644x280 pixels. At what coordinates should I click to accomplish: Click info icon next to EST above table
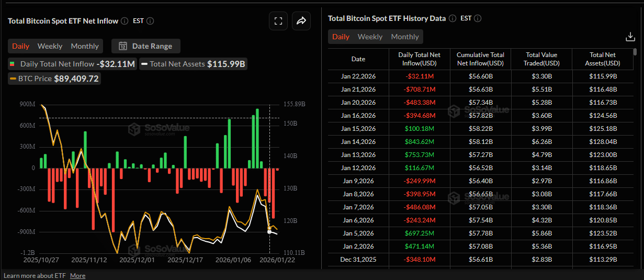478,18
